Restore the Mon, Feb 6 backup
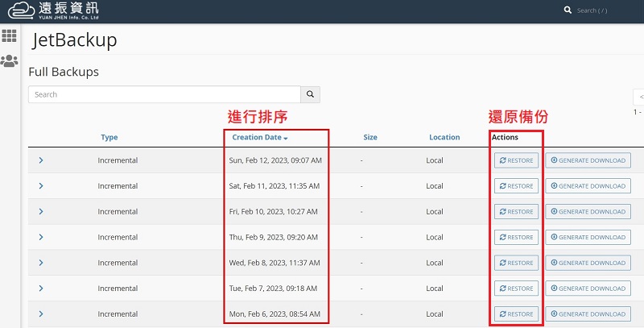Viewport: 644px width, 328px height. point(516,313)
